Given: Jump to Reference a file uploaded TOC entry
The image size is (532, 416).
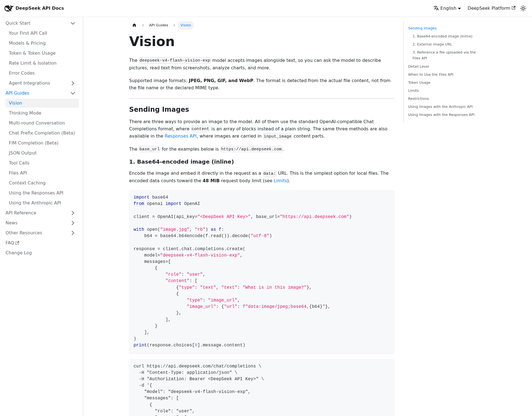Looking at the screenshot, I should point(444,55).
